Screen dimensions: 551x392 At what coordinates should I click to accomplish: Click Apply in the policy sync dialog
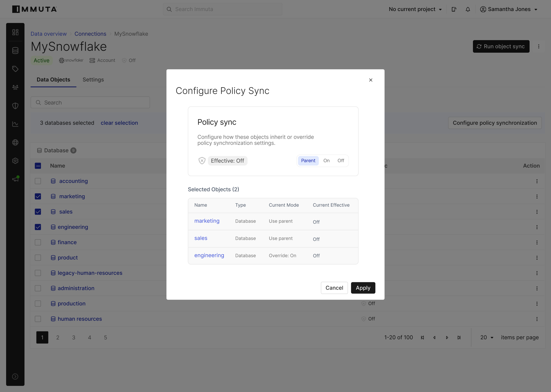point(363,288)
